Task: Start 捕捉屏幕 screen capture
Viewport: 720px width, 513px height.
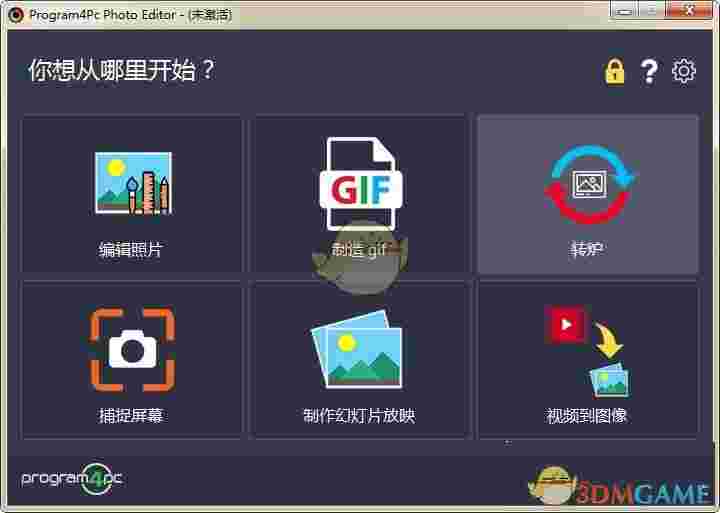Action: pos(131,415)
